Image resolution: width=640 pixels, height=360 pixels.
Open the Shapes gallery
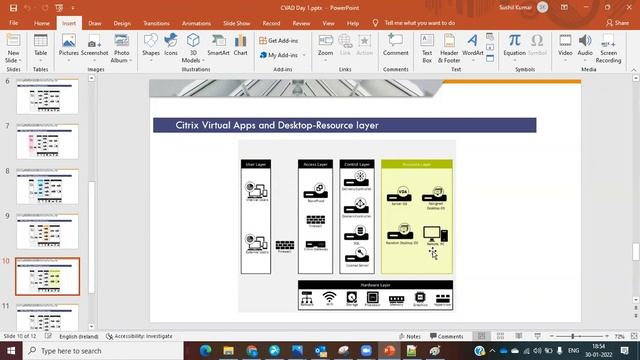[x=151, y=48]
